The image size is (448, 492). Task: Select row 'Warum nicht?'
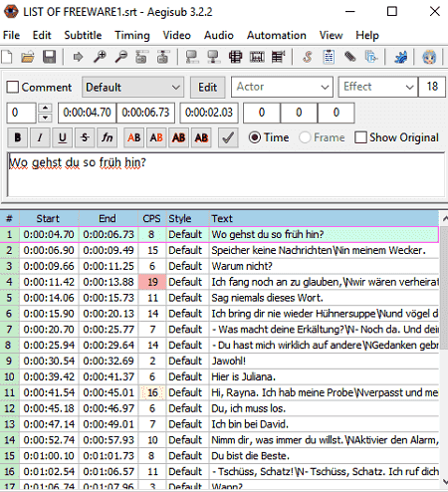pos(219,266)
